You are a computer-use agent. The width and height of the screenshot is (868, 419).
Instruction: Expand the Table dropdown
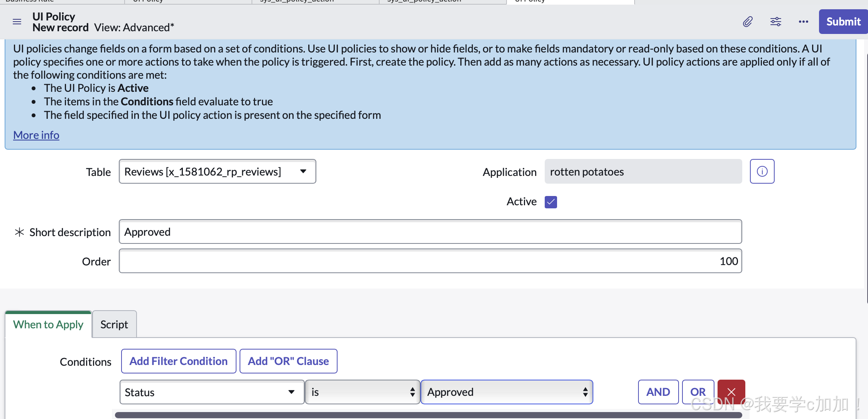217,171
